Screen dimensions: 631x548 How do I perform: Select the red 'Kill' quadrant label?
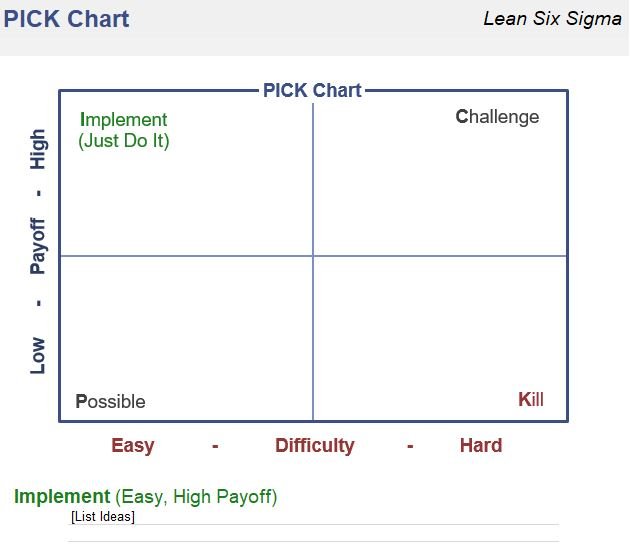point(531,400)
